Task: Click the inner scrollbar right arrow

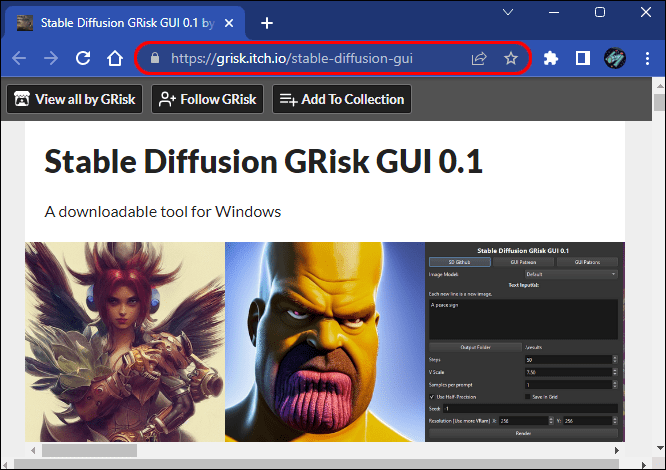Action: point(617,450)
